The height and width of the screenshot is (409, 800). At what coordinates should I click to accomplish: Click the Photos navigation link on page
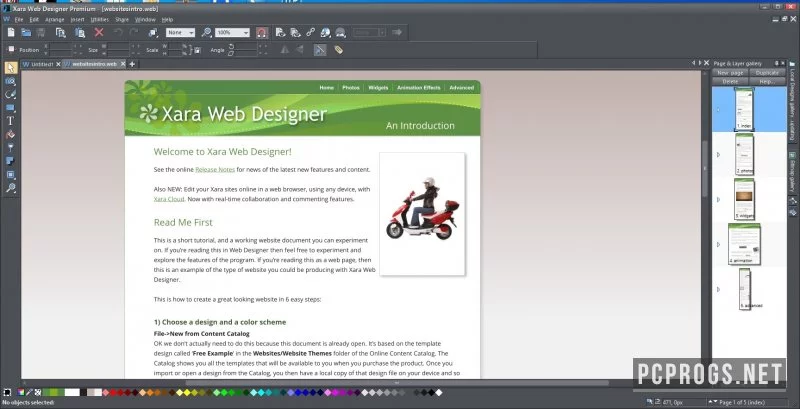point(351,88)
